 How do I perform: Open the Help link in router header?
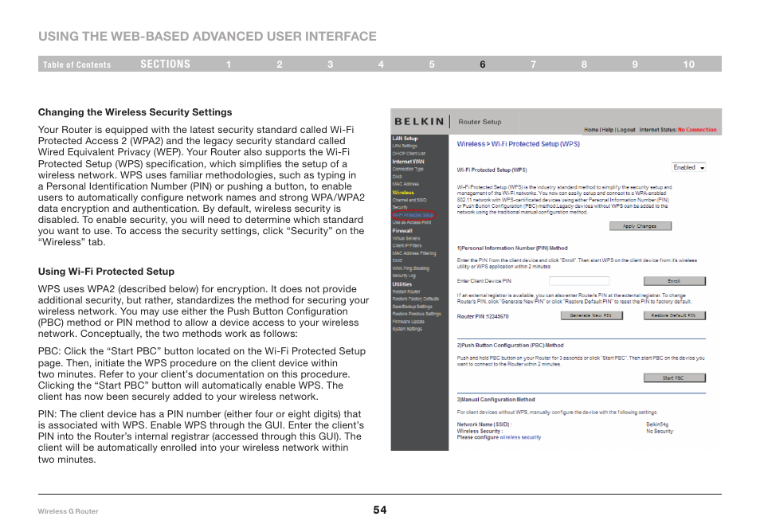coord(607,130)
